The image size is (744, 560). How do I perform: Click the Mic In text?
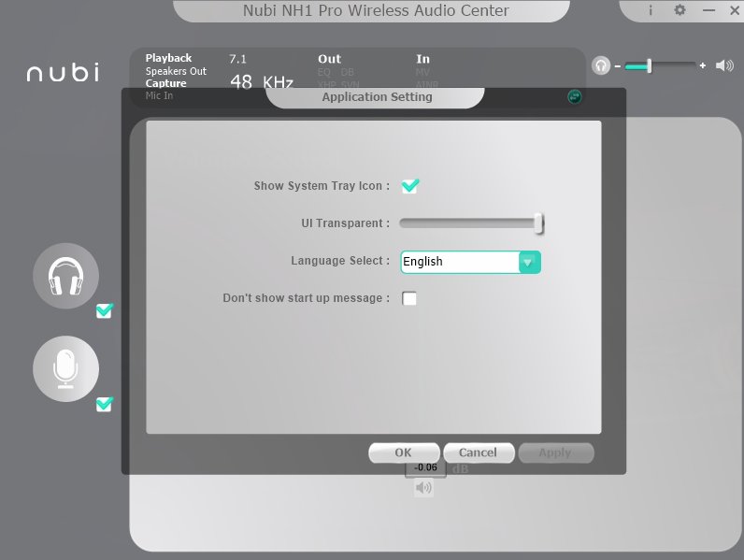pos(159,95)
